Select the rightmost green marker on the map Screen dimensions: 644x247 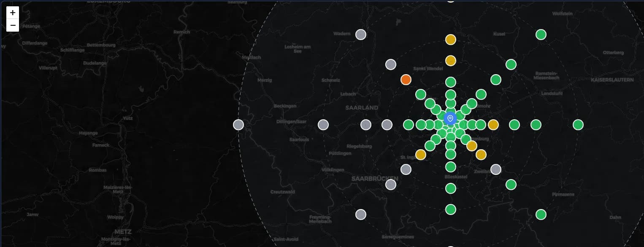578,125
